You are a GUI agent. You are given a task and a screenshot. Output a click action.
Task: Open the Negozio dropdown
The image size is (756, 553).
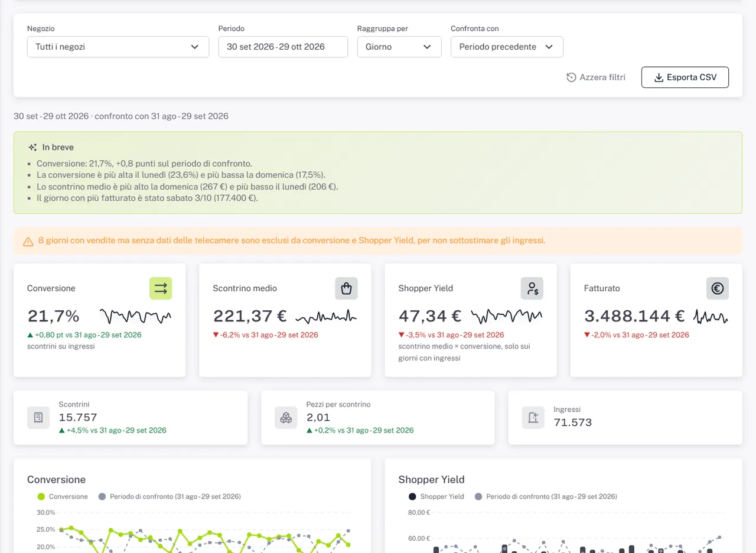click(x=118, y=47)
